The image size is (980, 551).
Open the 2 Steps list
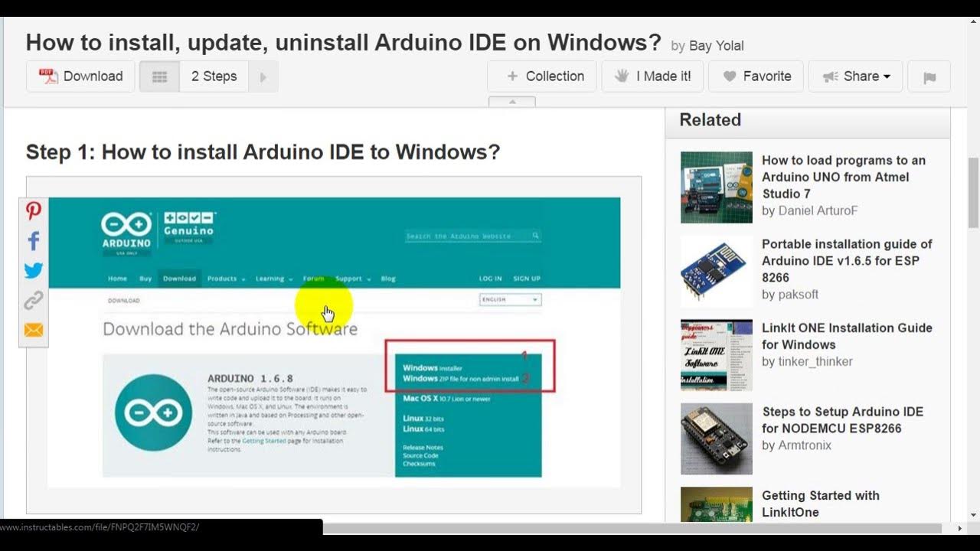click(x=214, y=77)
